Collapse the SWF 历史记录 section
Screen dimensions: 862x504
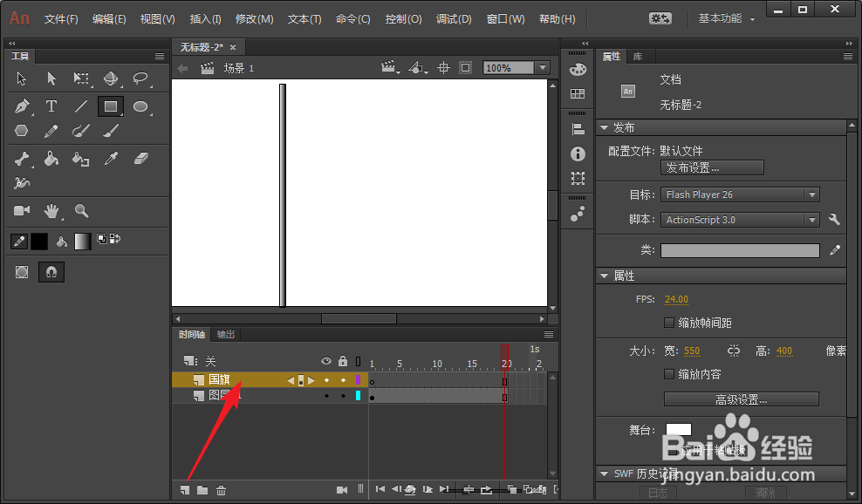coord(604,473)
